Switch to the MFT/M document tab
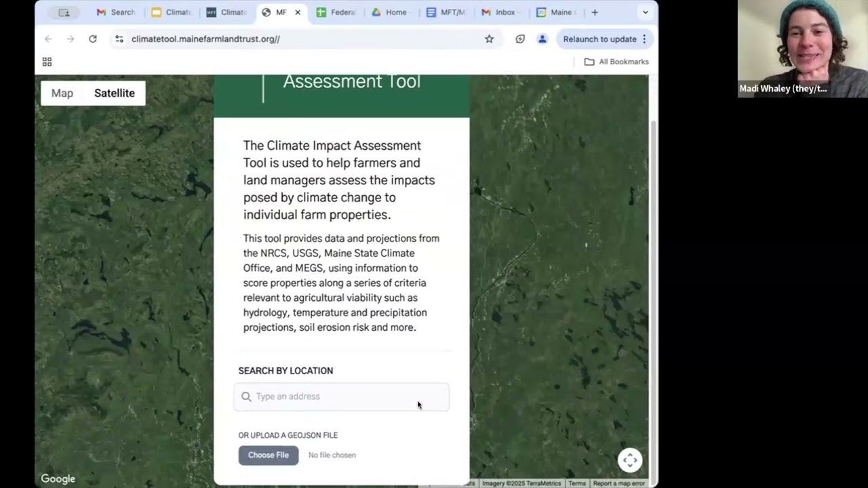 [446, 12]
